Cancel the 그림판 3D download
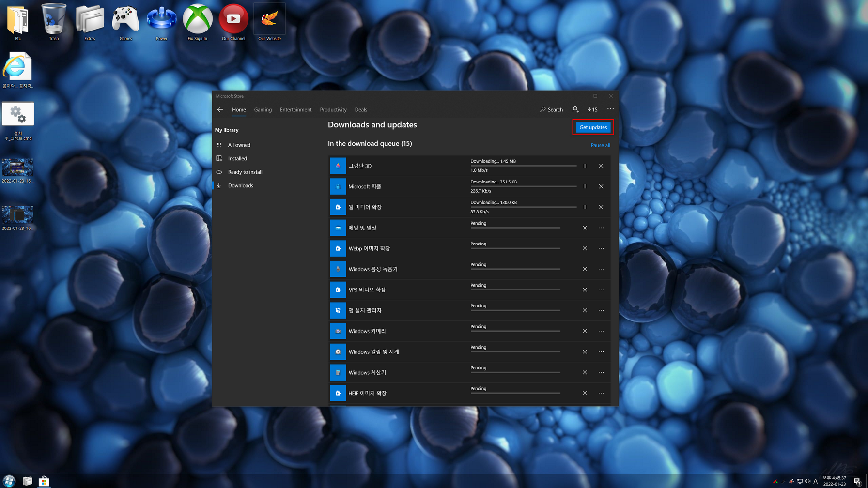The width and height of the screenshot is (868, 488). pyautogui.click(x=601, y=166)
